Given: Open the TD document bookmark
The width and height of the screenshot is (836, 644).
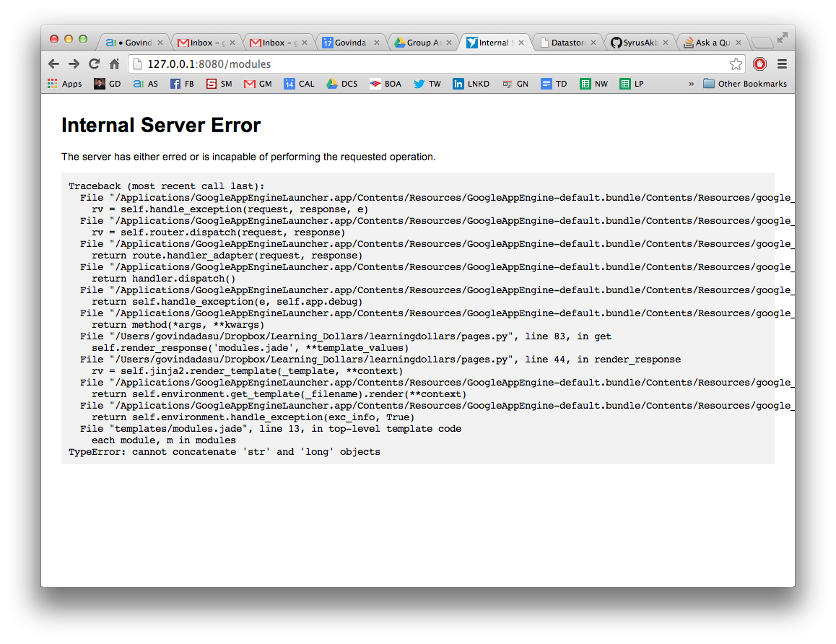Looking at the screenshot, I should tap(554, 84).
